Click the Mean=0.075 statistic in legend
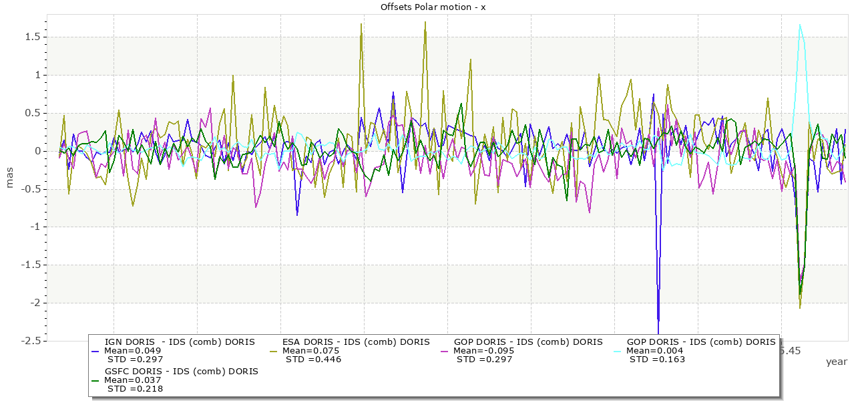 coord(310,351)
